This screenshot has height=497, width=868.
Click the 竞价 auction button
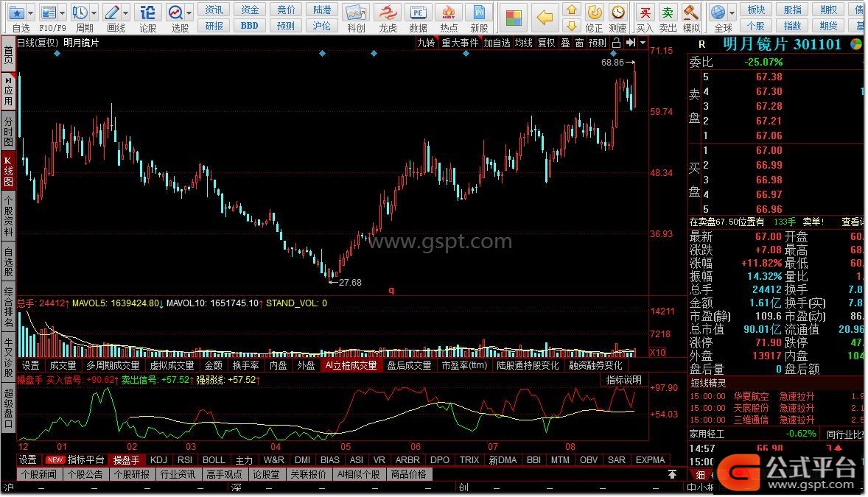point(286,10)
